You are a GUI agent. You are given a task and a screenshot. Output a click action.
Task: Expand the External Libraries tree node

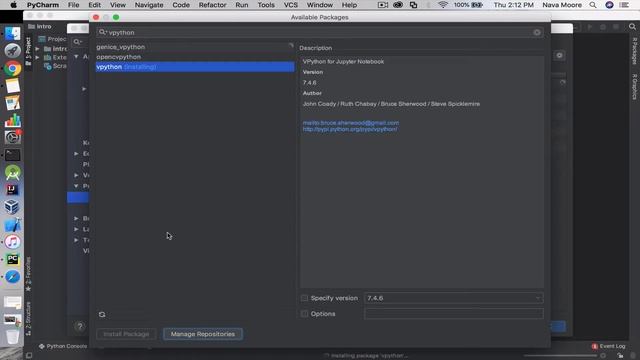(x=38, y=57)
